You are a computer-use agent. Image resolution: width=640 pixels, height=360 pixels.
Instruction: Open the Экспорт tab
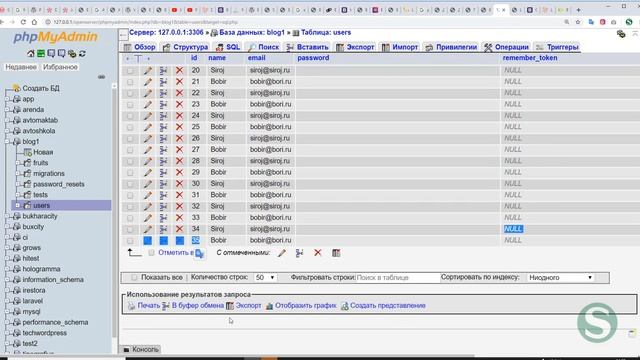(x=355, y=47)
